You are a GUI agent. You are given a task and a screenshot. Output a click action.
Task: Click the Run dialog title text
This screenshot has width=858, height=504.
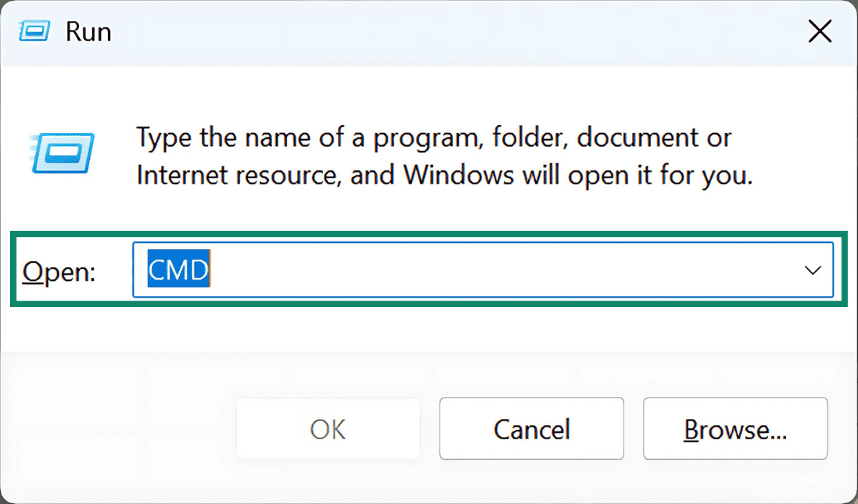click(x=88, y=31)
